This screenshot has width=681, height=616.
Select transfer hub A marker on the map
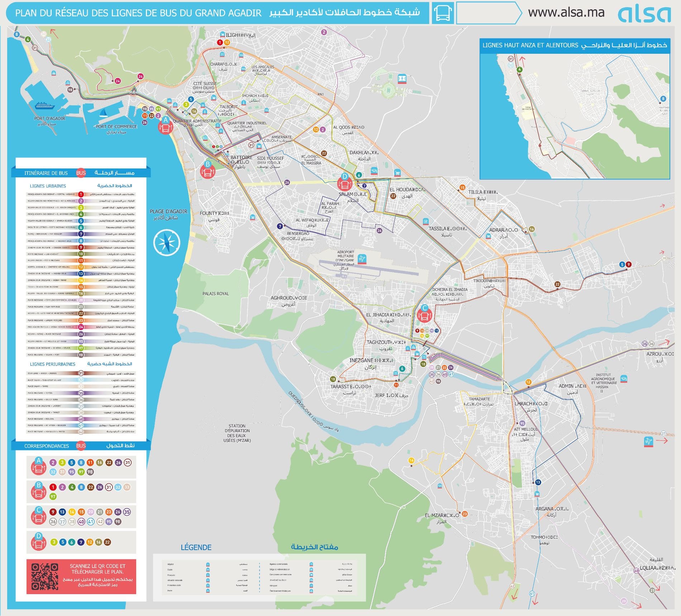165,125
